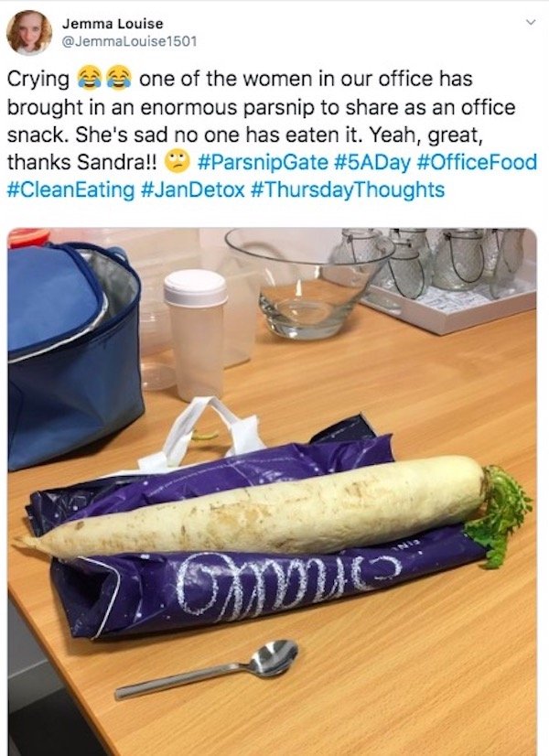Select the #JanDetox hashtag
Screen dimensions: 549x756
coord(193,189)
